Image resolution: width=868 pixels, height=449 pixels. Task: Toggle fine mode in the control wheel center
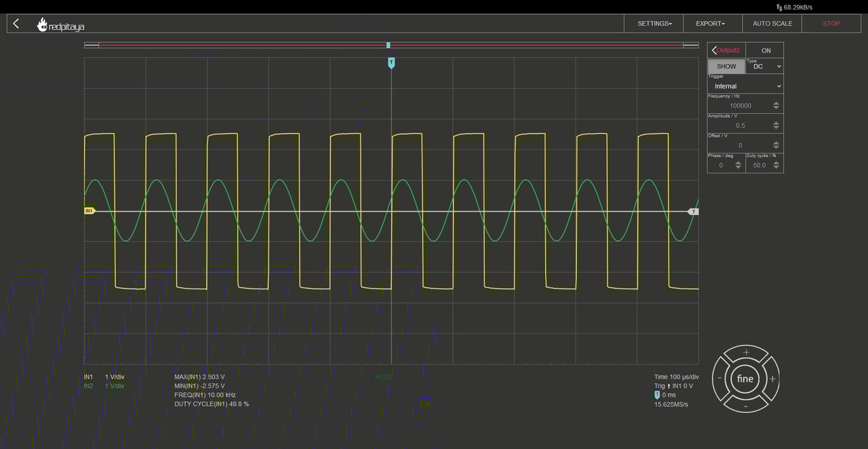point(745,379)
